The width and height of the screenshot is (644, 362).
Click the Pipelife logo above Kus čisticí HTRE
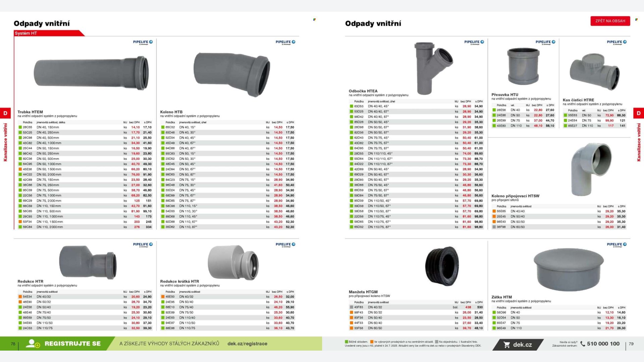click(x=616, y=42)
